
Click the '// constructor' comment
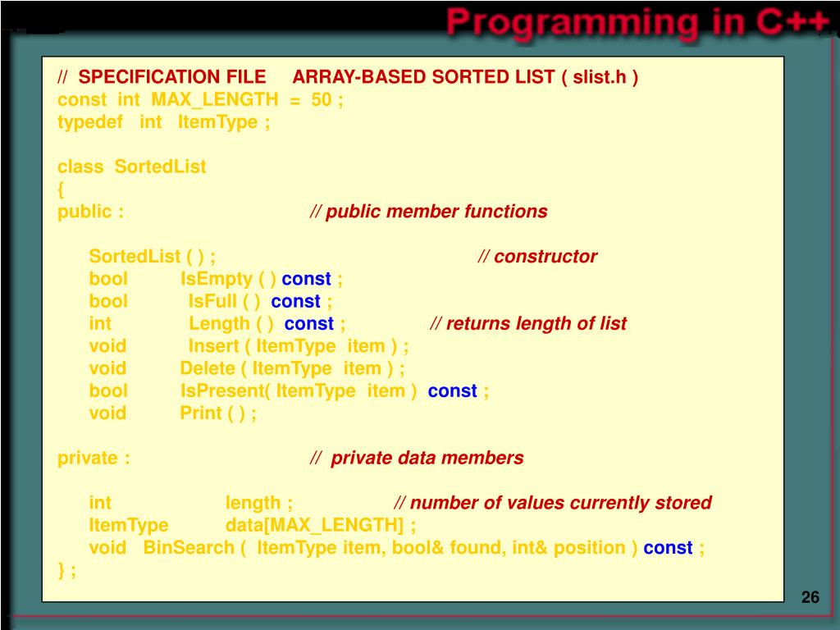tap(537, 256)
